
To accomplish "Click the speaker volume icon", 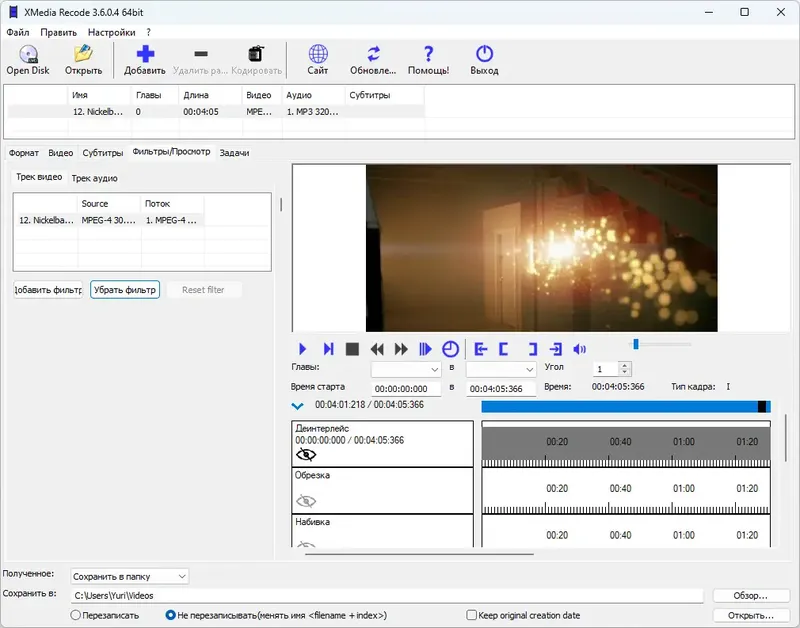I will [579, 349].
